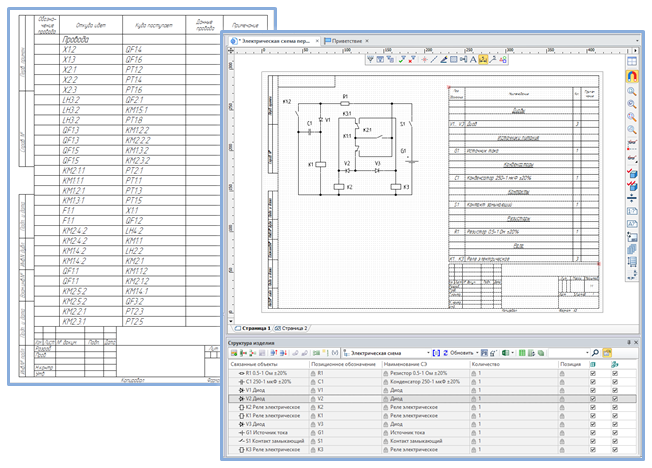Image resolution: width=652 pixels, height=468 pixels.
Task: Select the text 'A' tool in floating toolbar
Action: click(x=471, y=60)
